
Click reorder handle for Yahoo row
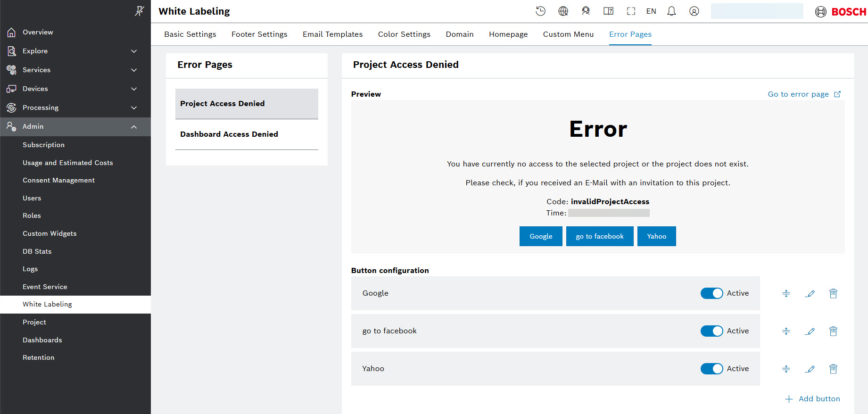pos(786,369)
